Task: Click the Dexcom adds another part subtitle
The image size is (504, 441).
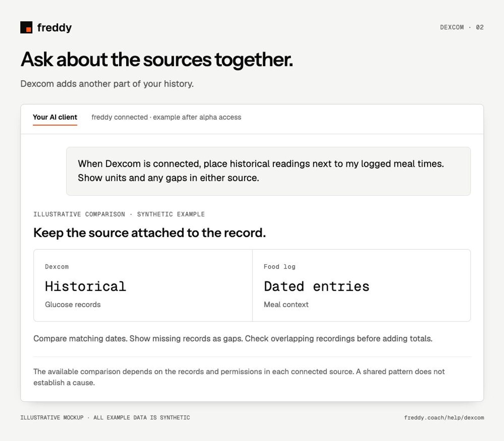Action: click(x=107, y=84)
